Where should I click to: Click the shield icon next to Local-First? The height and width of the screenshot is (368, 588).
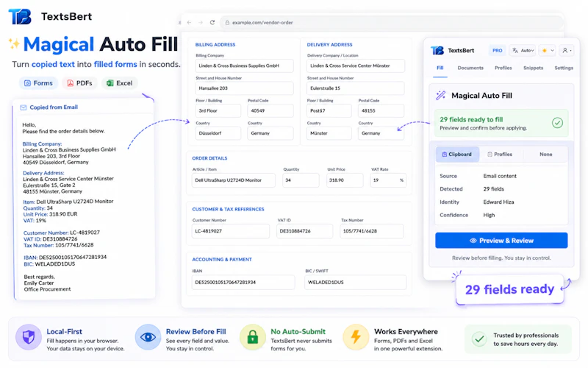coord(29,337)
